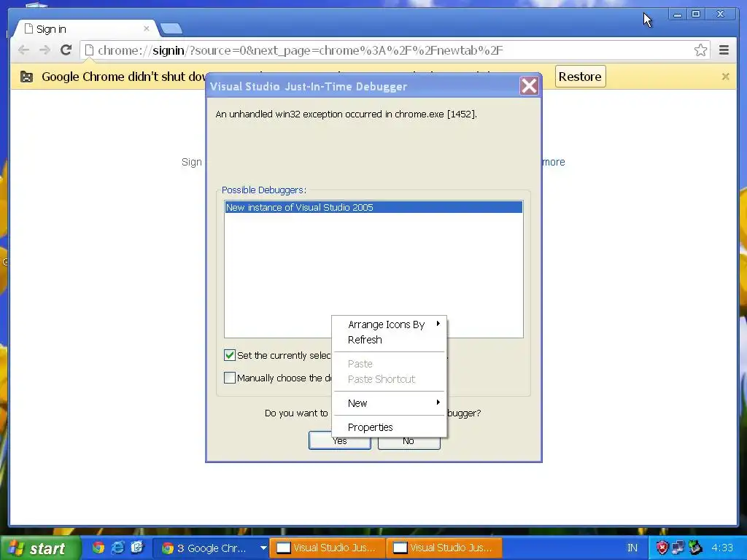
Task: Reload the page in Chrome
Action: pyautogui.click(x=66, y=50)
